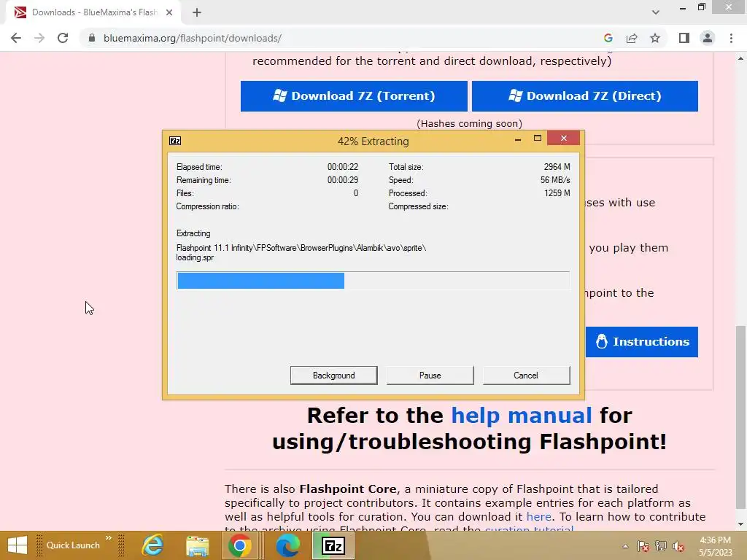Switch to 7-Zip taskbar icon

coord(333,545)
